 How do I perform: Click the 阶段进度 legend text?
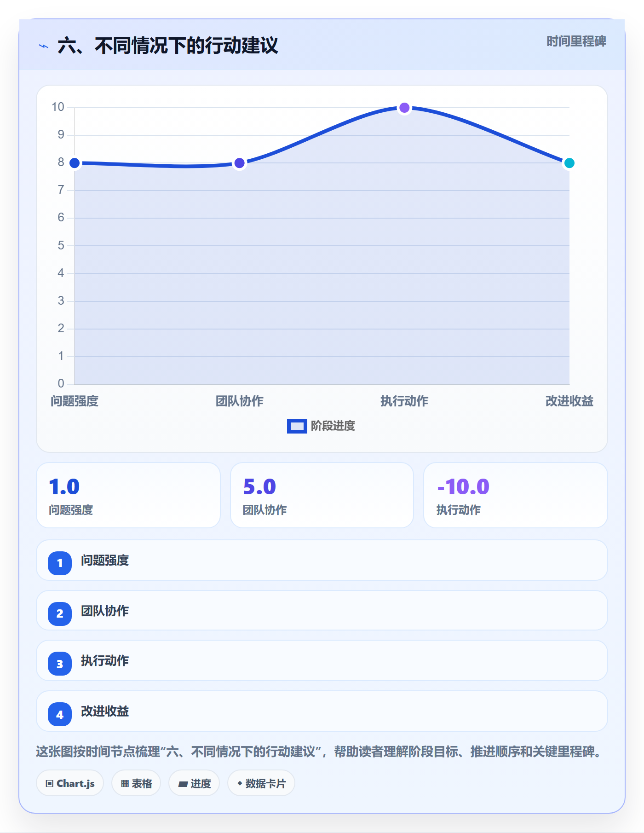coord(333,426)
